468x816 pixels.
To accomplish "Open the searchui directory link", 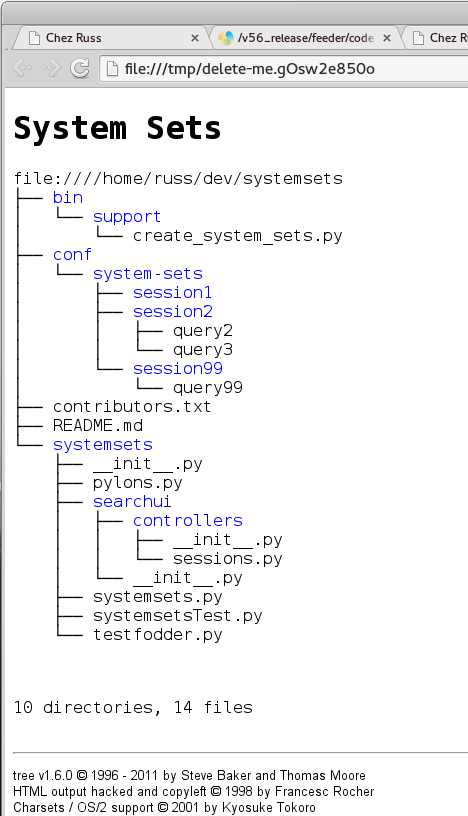I will [132, 502].
